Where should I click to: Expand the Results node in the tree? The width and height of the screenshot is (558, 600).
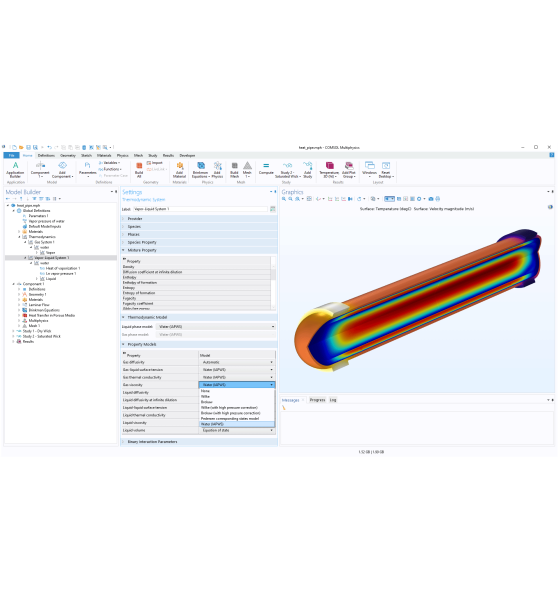pos(13,342)
